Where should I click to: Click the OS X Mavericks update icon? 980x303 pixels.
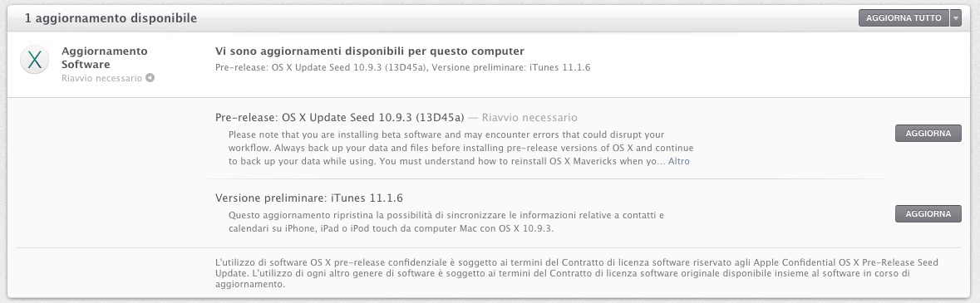(x=34, y=60)
